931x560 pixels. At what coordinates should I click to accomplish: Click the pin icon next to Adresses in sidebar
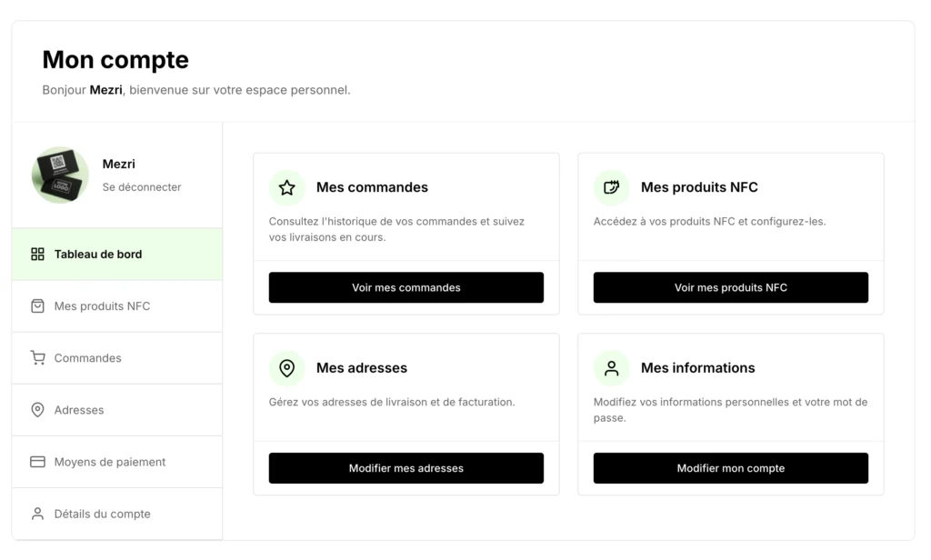point(37,410)
